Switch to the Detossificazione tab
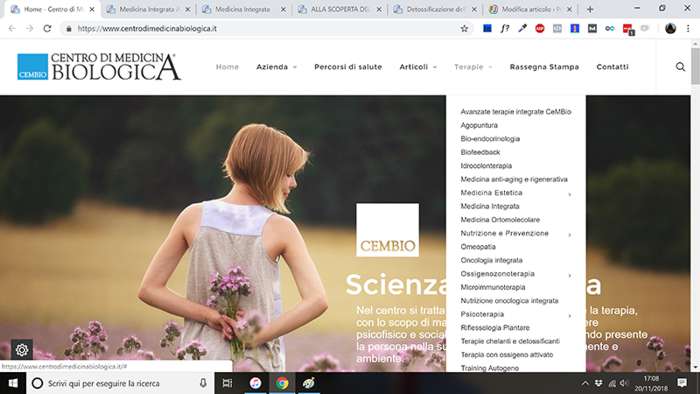The image size is (700, 394). 436,9
